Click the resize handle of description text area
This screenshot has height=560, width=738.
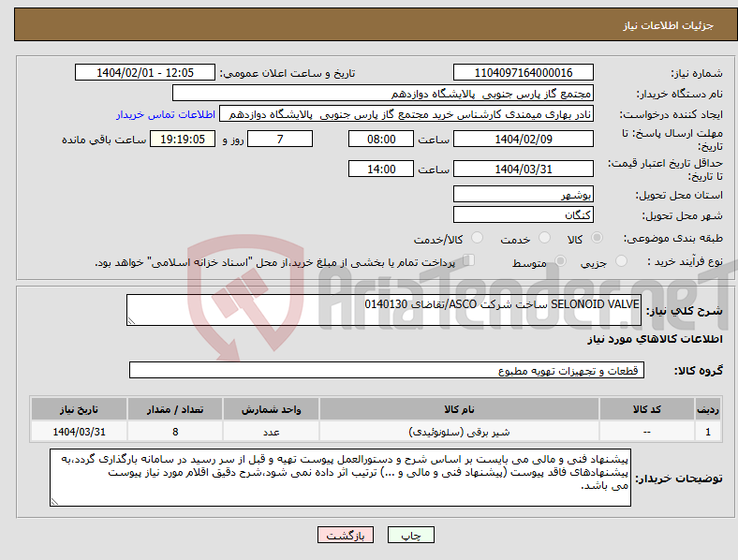131,321
